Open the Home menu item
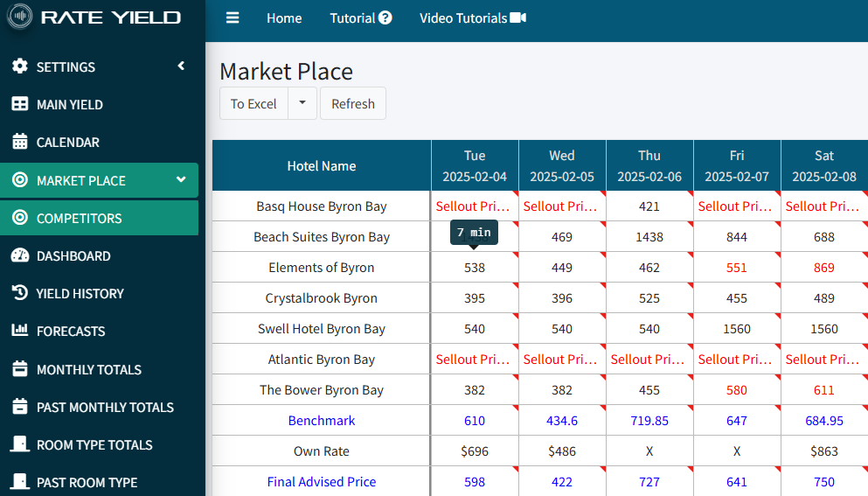868x496 pixels. [284, 18]
